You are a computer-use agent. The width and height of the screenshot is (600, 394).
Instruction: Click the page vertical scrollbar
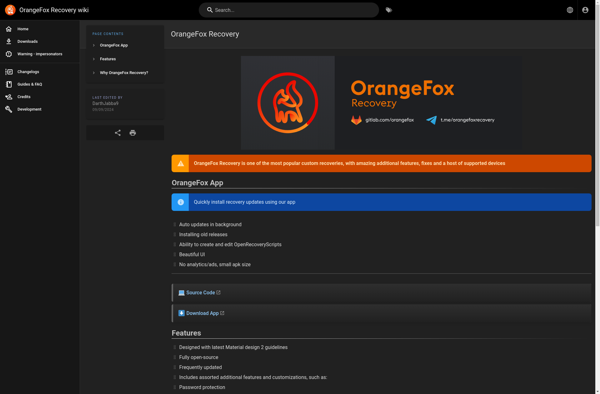point(597,115)
